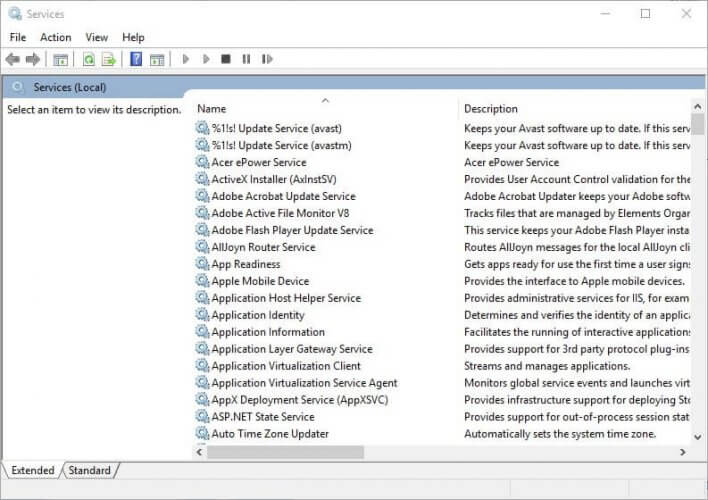Viewport: 708px width, 500px height.
Task: Click gear icon beside Adobe Acrobat Update Service
Action: [202, 196]
